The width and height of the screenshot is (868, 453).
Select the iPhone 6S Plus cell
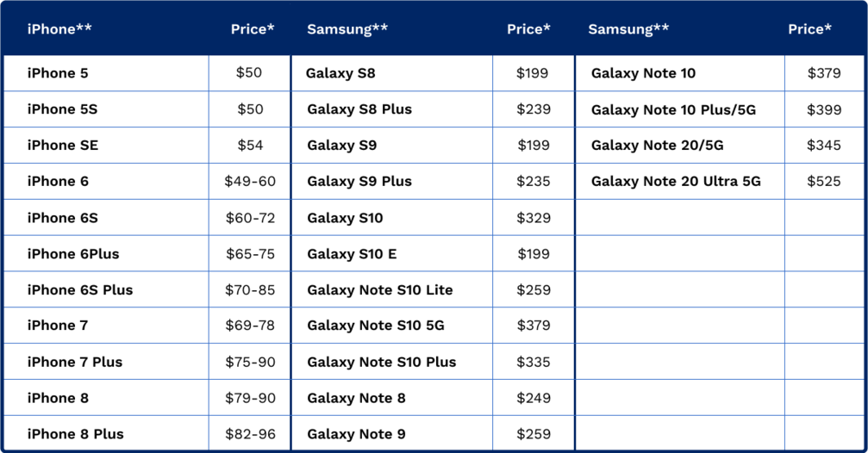80,289
